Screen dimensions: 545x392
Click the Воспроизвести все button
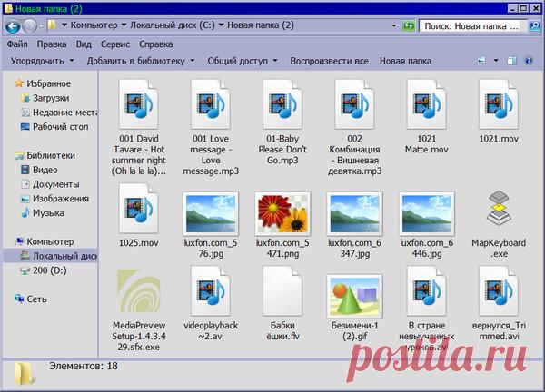329,62
